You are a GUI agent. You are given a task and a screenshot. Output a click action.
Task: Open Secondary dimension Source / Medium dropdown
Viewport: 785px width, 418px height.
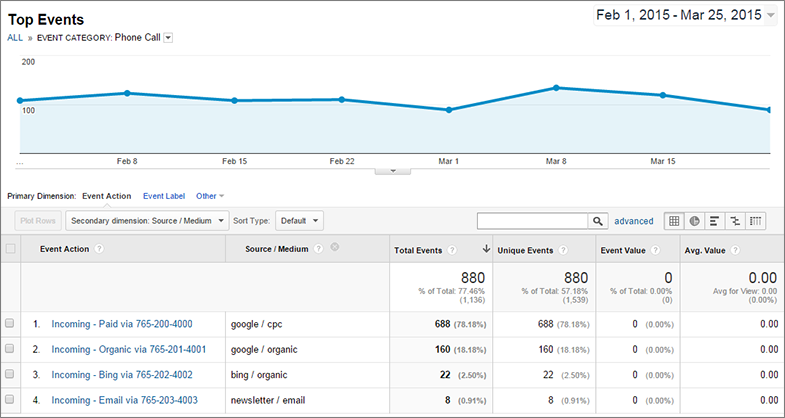(147, 221)
